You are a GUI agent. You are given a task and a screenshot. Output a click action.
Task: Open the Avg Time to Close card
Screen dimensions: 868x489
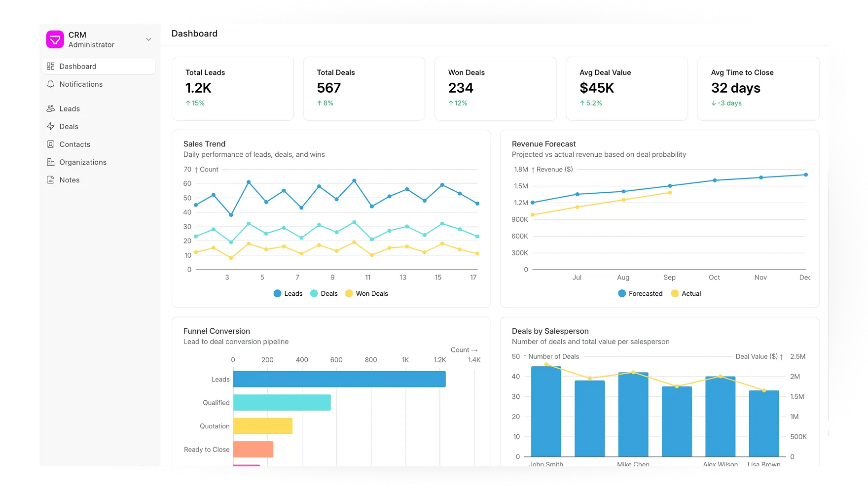[758, 88]
